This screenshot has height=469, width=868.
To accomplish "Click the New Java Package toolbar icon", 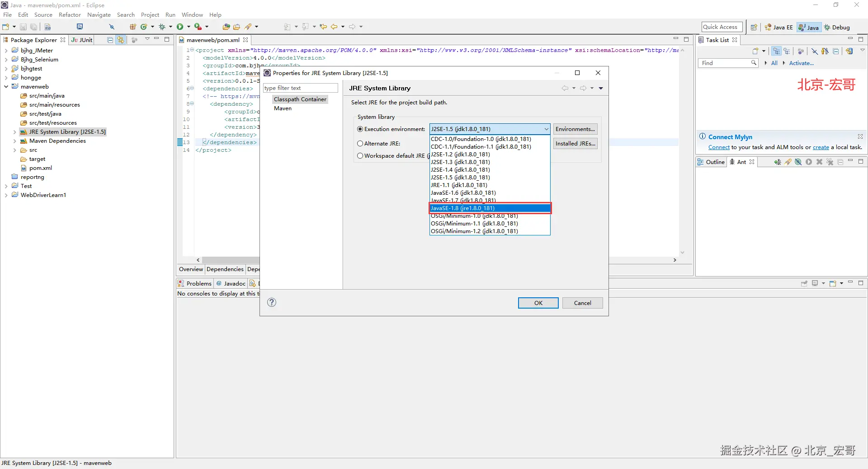I will (x=133, y=27).
